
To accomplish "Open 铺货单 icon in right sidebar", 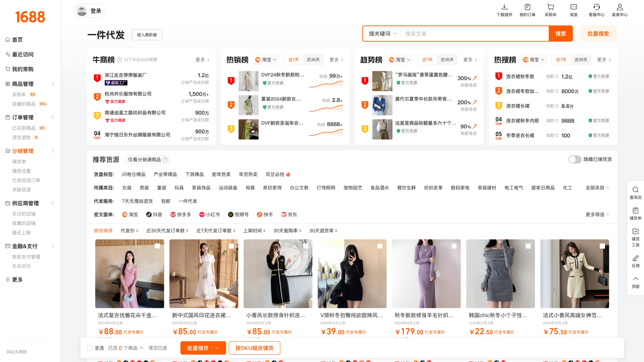I will (x=635, y=210).
